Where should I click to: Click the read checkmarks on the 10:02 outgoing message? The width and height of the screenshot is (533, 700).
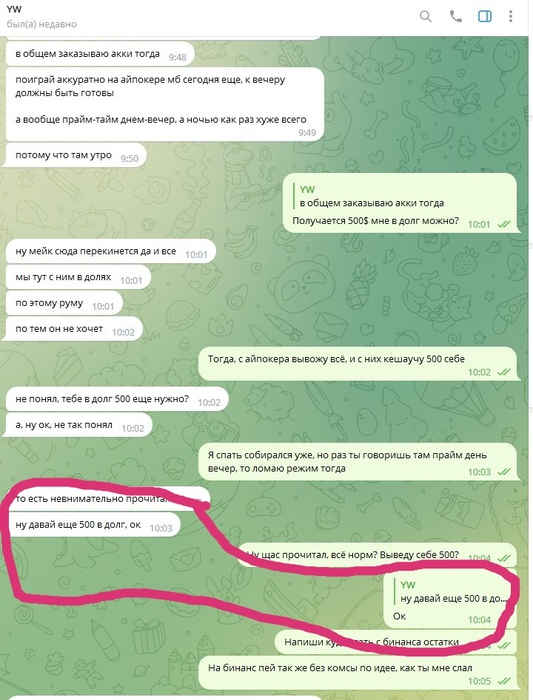pos(504,372)
